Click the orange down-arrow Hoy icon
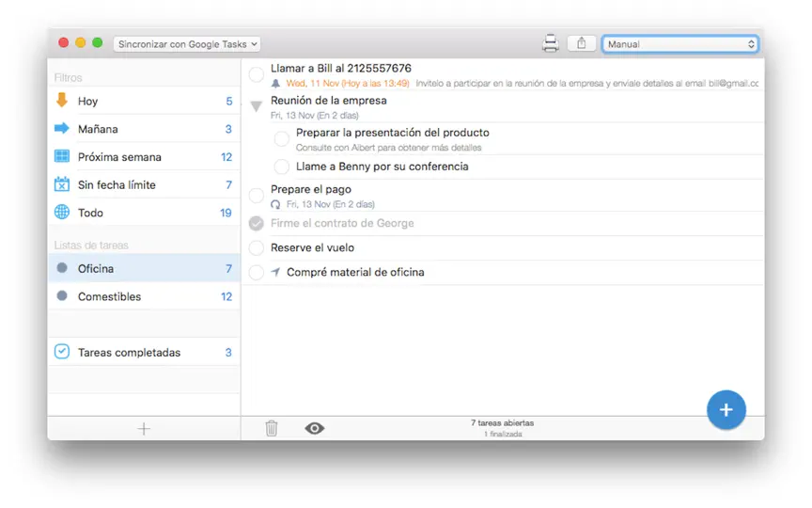Screen dimensions: 812x508 tap(62, 100)
